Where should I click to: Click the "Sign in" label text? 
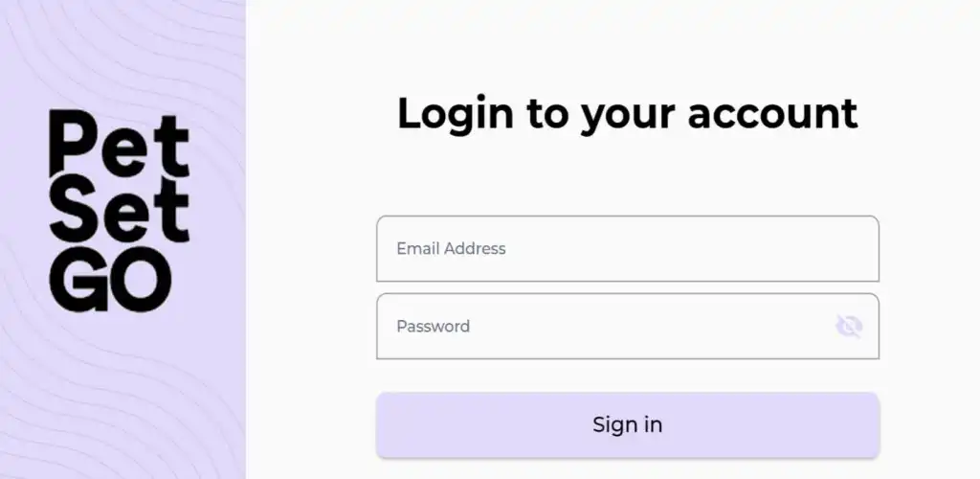pos(628,425)
